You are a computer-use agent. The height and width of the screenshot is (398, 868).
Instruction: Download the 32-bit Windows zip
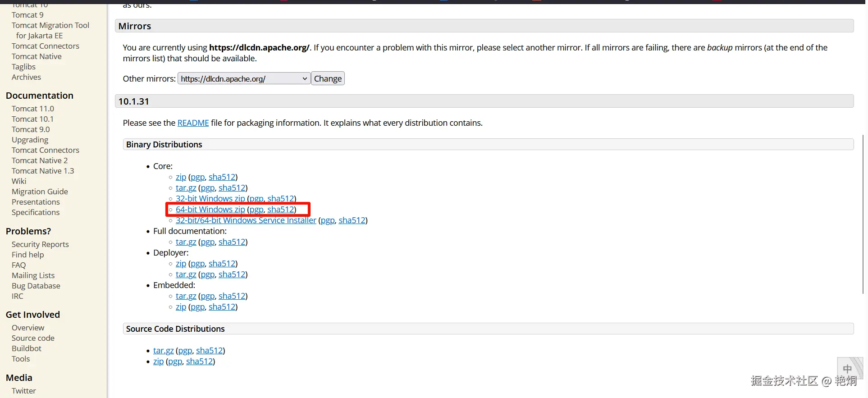(210, 199)
